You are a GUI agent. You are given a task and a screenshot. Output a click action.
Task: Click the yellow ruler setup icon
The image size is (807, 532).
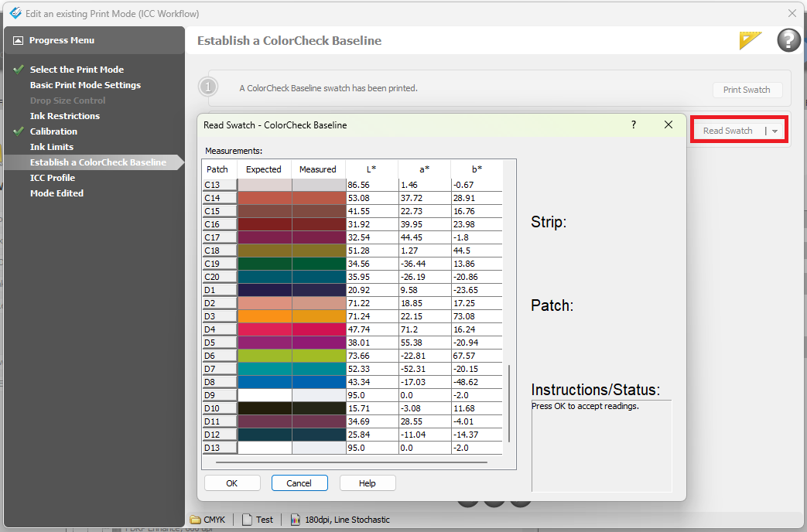pos(750,39)
